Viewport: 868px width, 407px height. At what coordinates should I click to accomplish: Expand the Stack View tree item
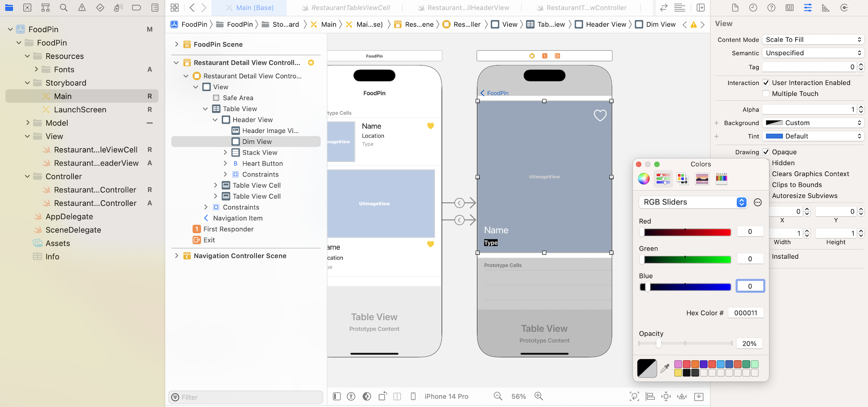pos(225,153)
